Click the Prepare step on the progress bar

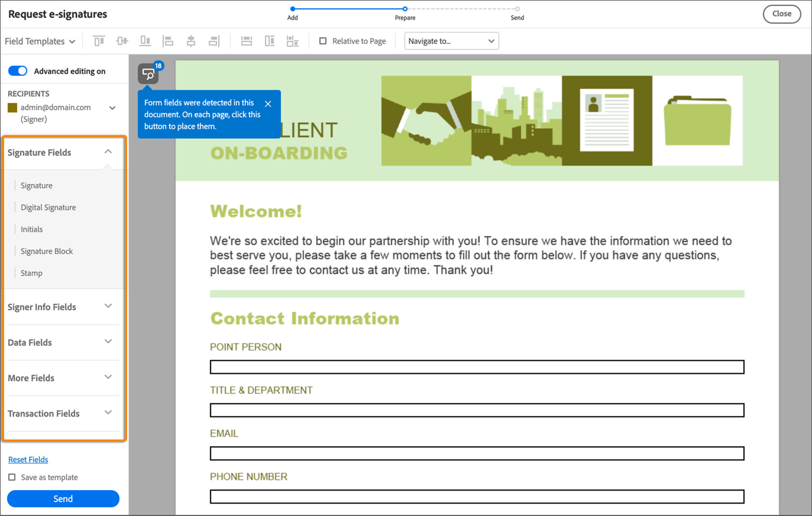[x=405, y=8]
